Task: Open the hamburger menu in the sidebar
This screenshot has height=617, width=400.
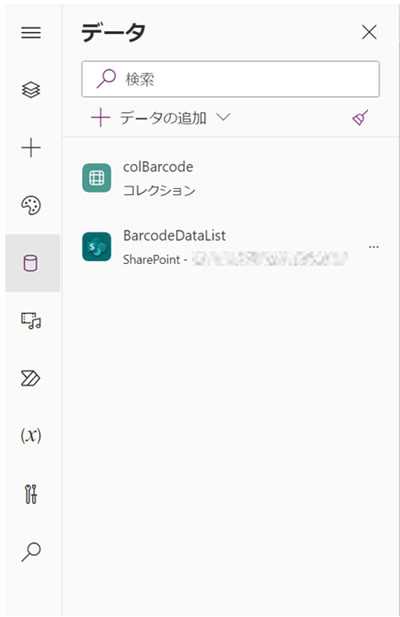Action: click(x=31, y=33)
